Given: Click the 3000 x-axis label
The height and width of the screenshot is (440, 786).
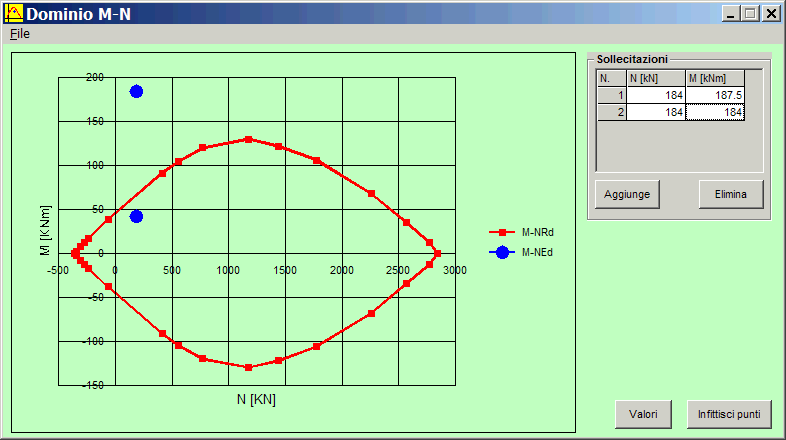Looking at the screenshot, I should (455, 271).
